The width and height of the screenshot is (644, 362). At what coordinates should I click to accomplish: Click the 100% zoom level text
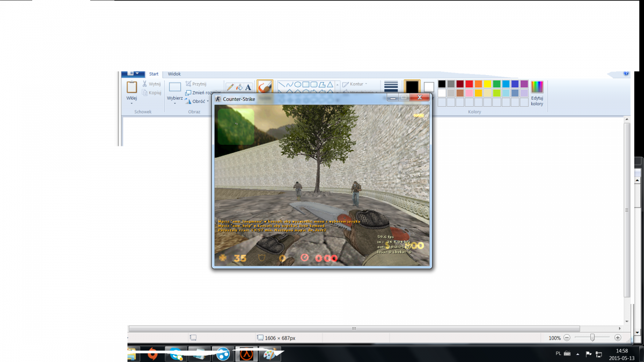[x=555, y=338]
